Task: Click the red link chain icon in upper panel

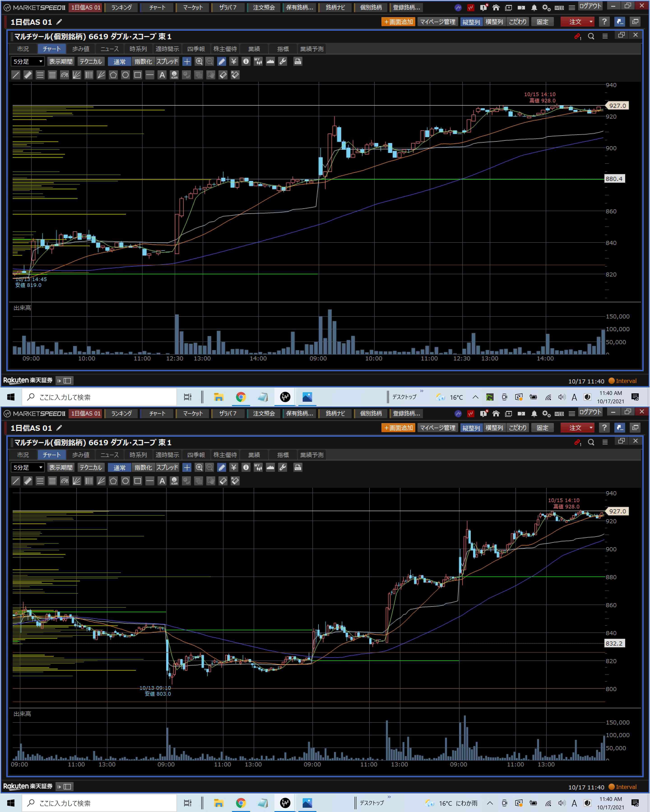Action: 577,36
